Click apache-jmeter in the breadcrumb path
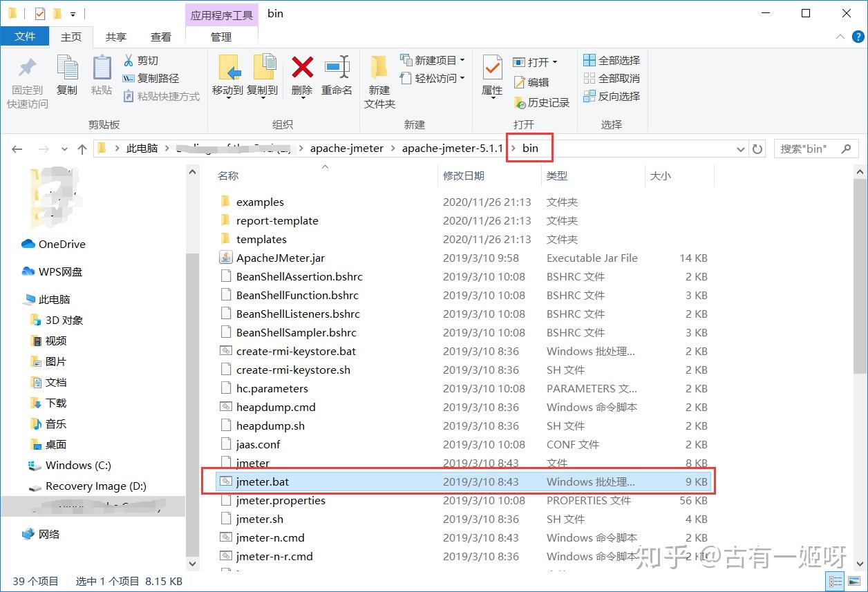The image size is (868, 592). (x=346, y=149)
